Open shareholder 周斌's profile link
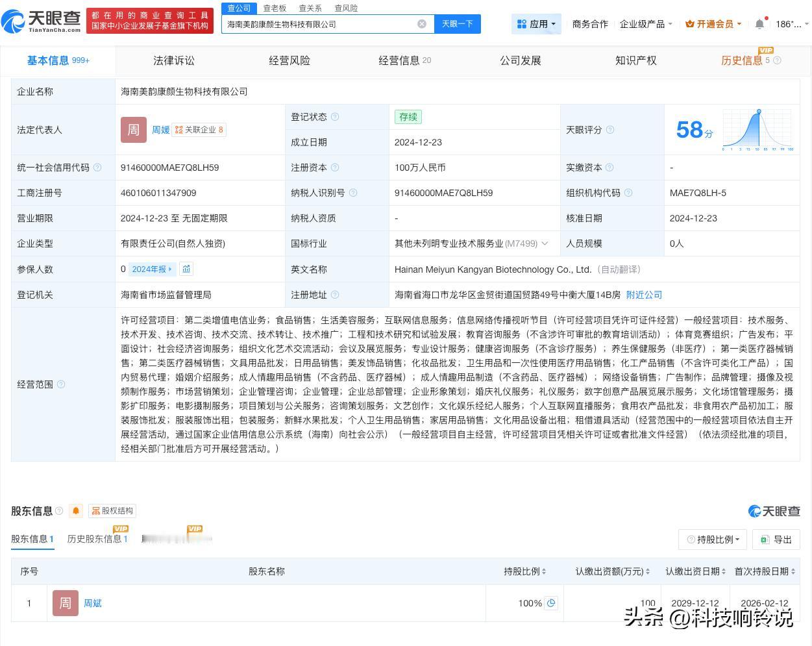Screen dimensions: 812x646 click(x=93, y=603)
